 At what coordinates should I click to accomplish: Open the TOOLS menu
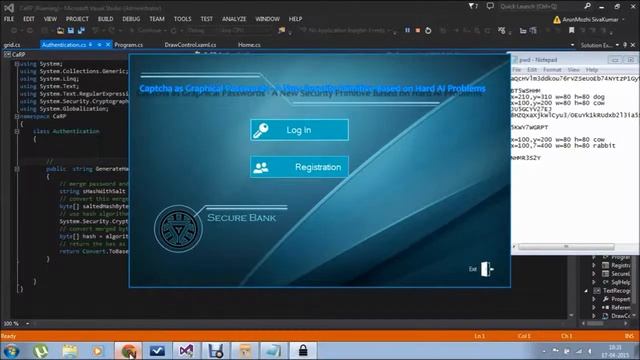point(182,19)
